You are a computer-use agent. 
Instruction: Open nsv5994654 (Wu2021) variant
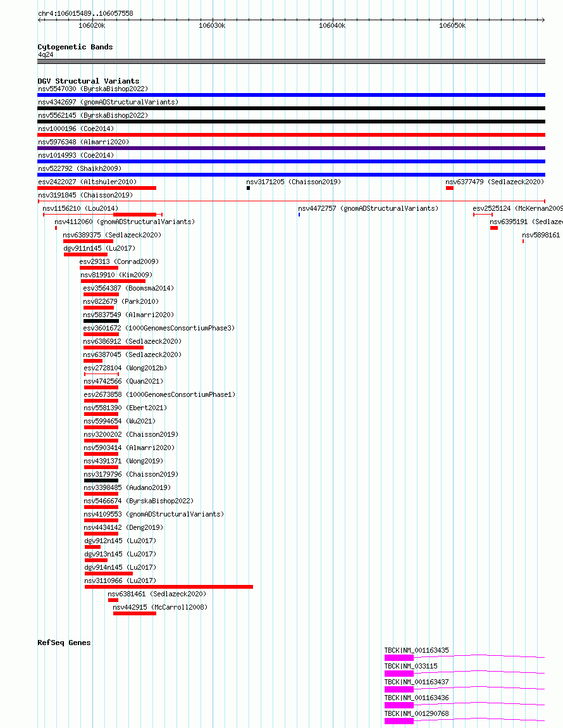(x=120, y=422)
